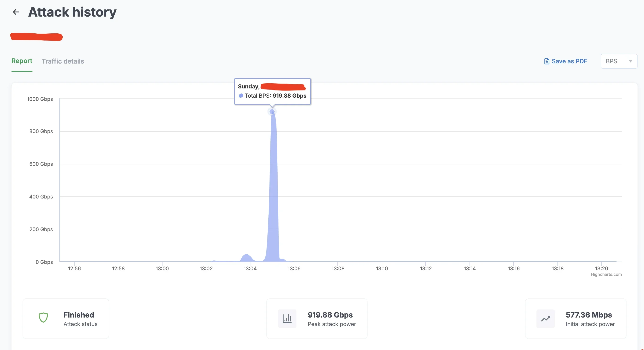Click the 13:06 time axis label
Screen dimensions: 644x350
(x=294, y=268)
